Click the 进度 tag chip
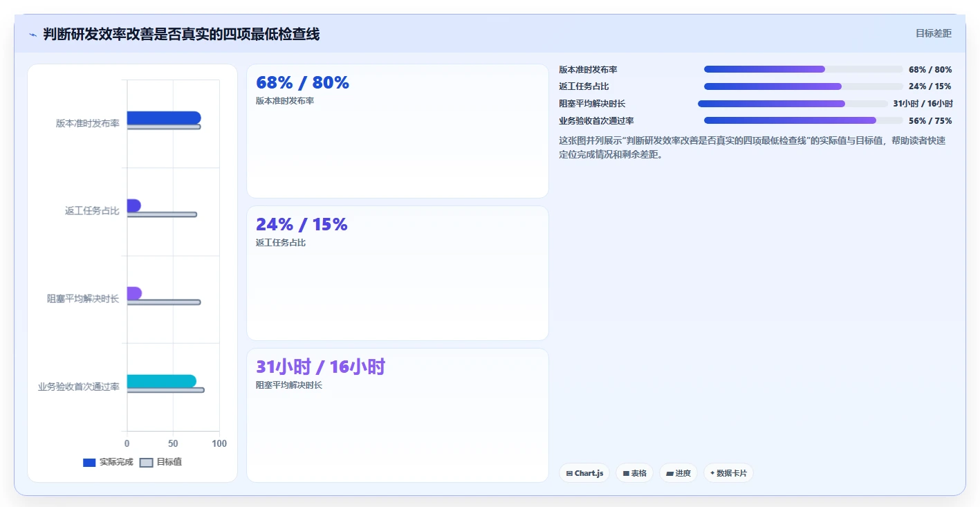The width and height of the screenshot is (980, 507). [x=678, y=473]
